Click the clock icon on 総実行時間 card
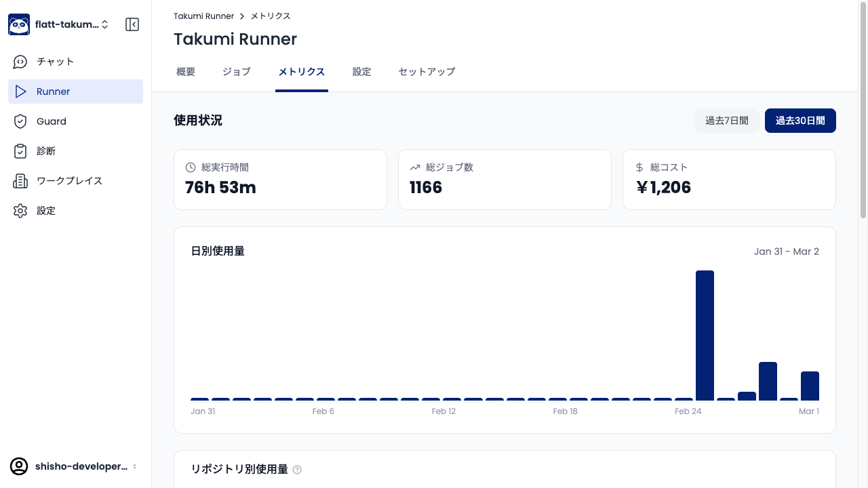The height and width of the screenshot is (488, 868). 190,167
